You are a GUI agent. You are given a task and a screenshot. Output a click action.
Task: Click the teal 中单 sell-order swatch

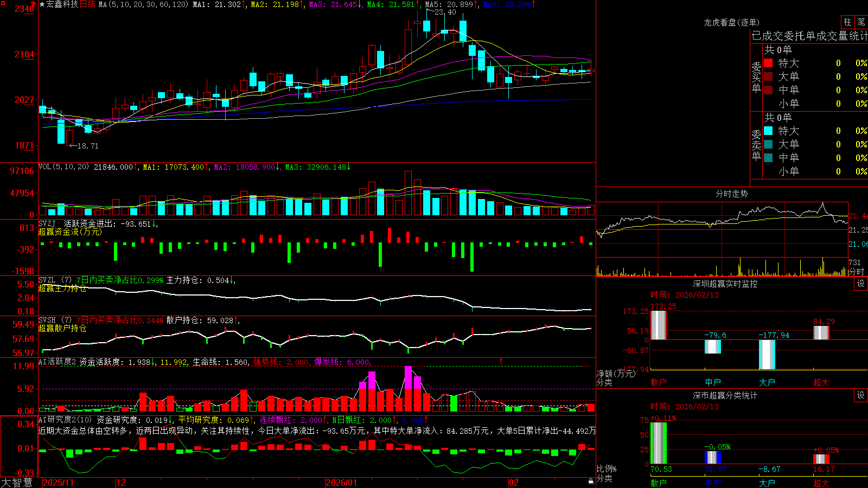(768, 158)
